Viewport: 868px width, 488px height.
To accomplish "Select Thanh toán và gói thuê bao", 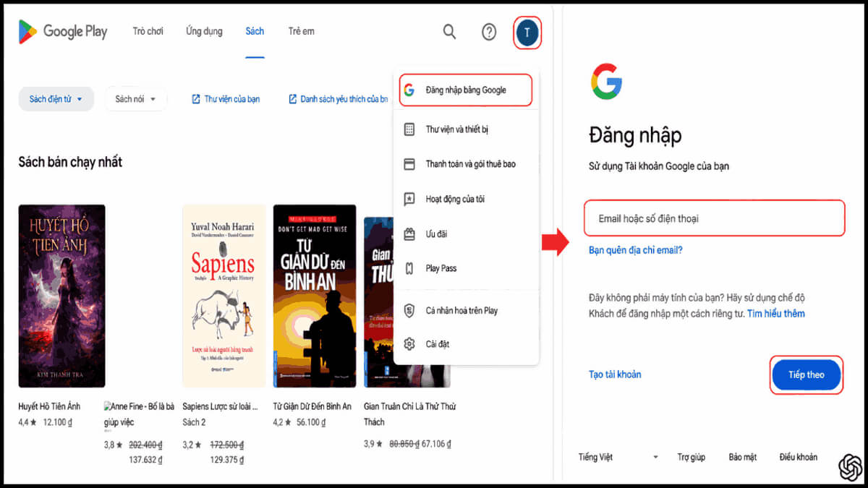I will pyautogui.click(x=466, y=164).
